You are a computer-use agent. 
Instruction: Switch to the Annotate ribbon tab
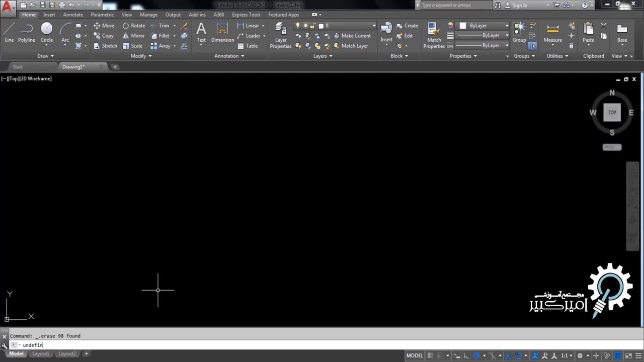73,15
